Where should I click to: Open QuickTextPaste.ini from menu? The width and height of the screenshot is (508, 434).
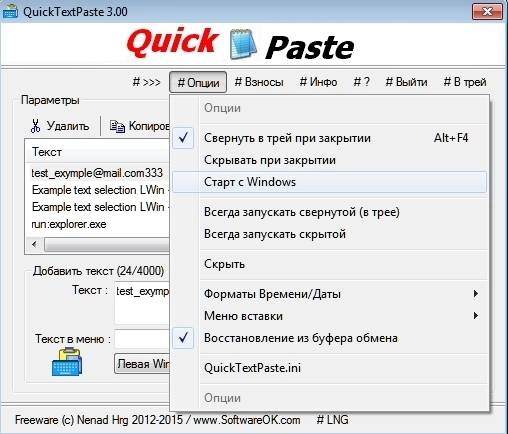[x=329, y=368]
